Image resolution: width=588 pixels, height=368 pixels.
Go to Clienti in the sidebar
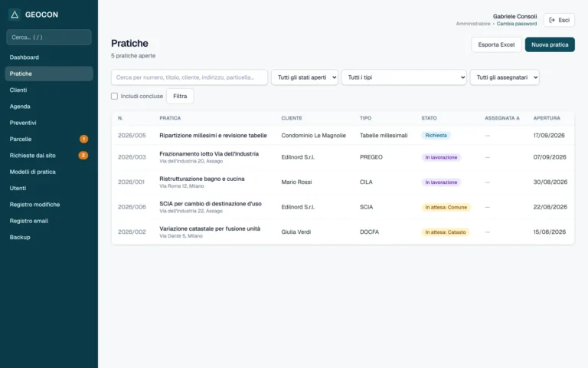[x=49, y=90]
